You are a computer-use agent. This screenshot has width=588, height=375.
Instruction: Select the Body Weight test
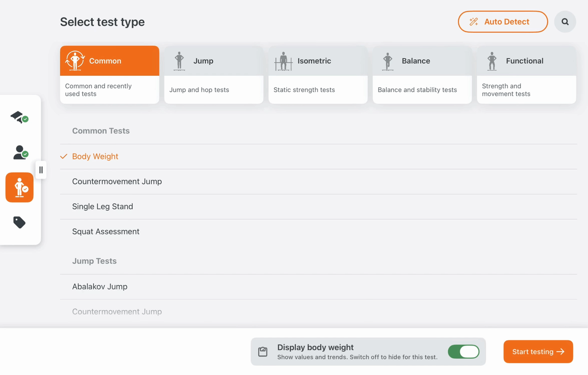pyautogui.click(x=318, y=157)
